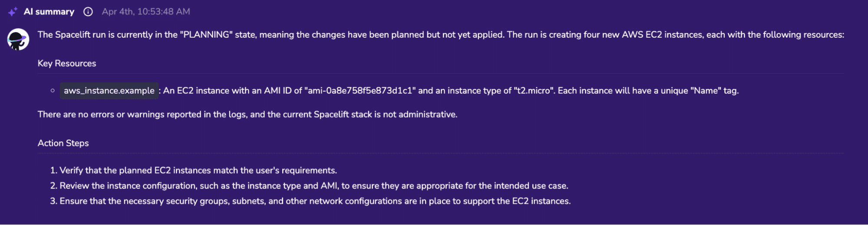Click the AI summary sparkle icon

[13, 12]
